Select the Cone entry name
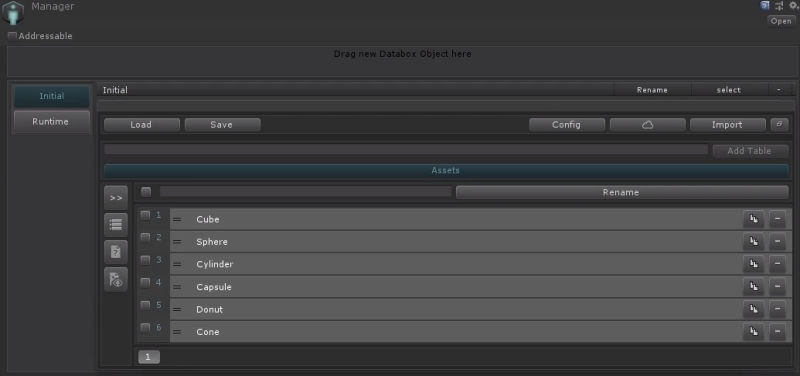The image size is (800, 376). (x=208, y=332)
